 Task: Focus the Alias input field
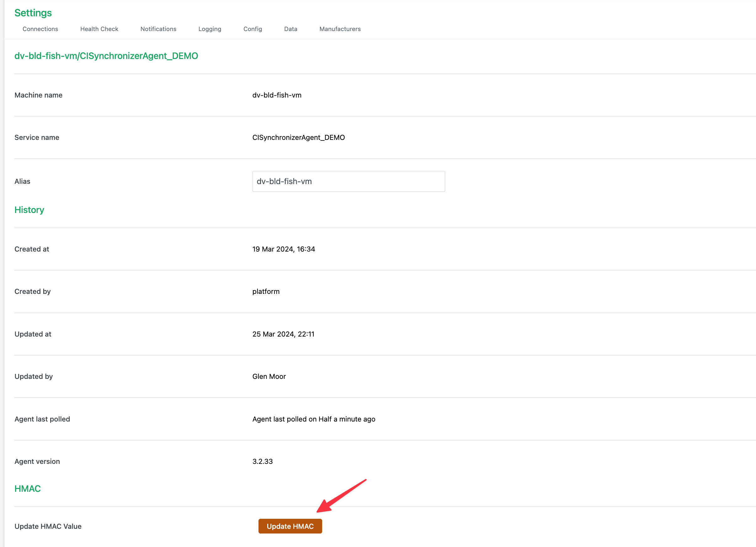point(349,181)
